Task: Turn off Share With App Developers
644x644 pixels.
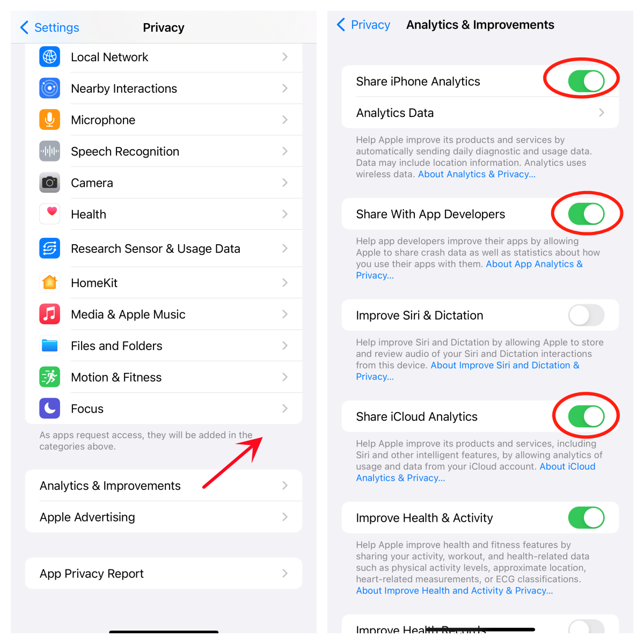Action: click(x=586, y=214)
